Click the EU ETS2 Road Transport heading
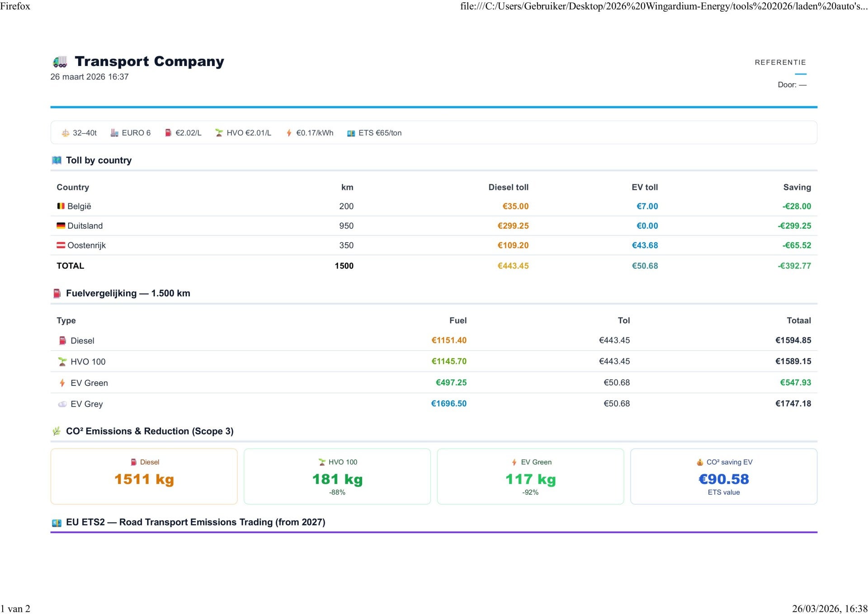This screenshot has width=868, height=614. pos(195,522)
